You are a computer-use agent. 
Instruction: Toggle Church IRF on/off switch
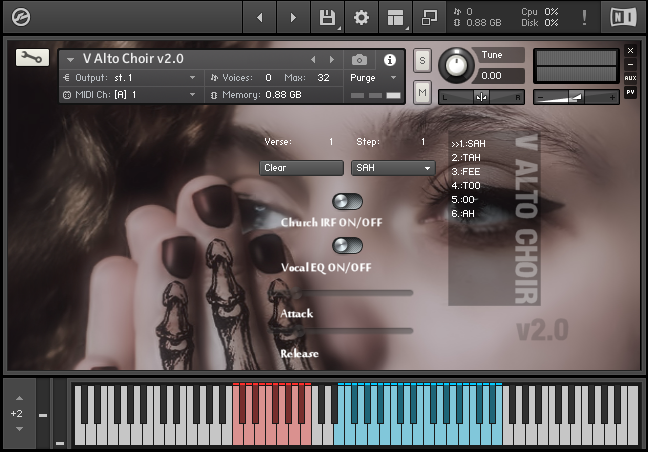[x=347, y=202]
